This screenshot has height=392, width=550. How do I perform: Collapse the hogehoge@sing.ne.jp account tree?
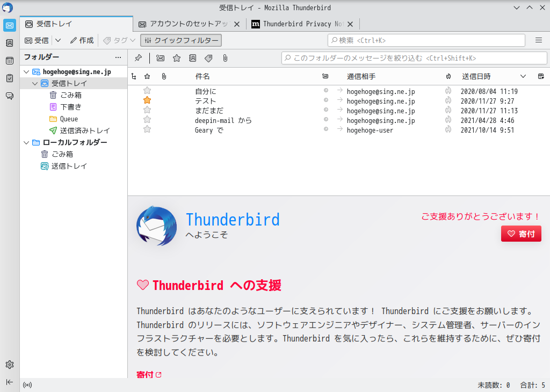pyautogui.click(x=26, y=72)
